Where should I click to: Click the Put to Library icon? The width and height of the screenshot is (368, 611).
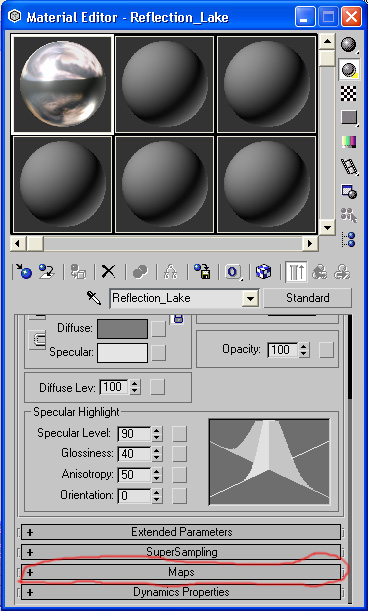pos(202,272)
